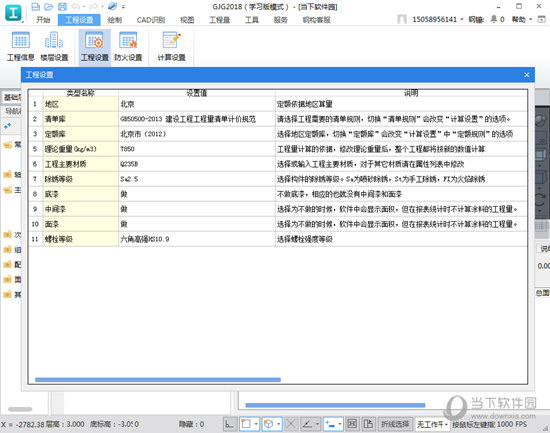550x433 pixels.
Task: Switch to the 绘制 tab
Action: [115, 20]
